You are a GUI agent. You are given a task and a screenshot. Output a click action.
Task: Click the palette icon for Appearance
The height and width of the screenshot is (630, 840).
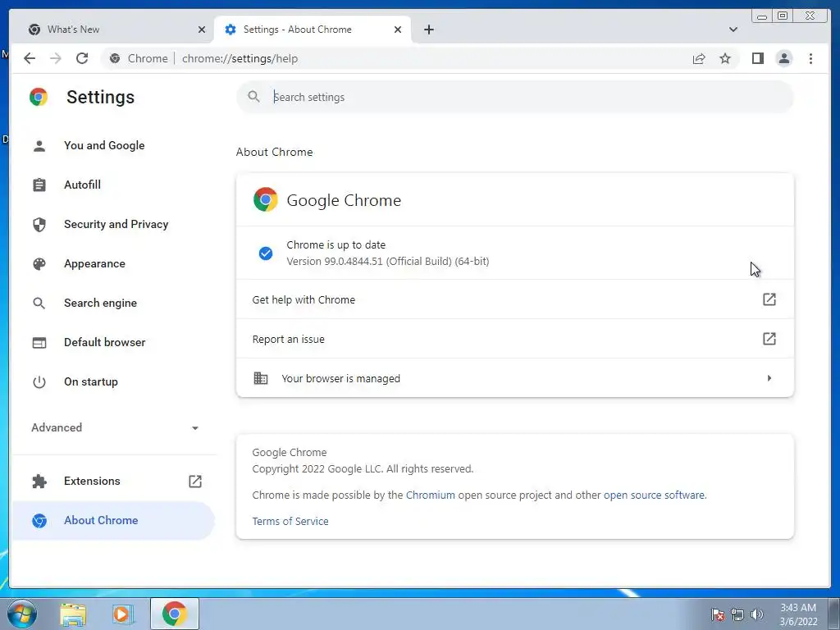click(x=39, y=263)
